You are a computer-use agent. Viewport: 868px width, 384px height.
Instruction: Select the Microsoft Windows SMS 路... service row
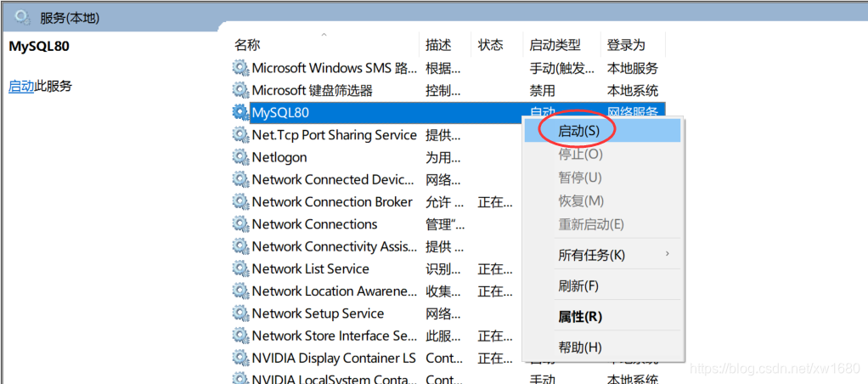(335, 68)
